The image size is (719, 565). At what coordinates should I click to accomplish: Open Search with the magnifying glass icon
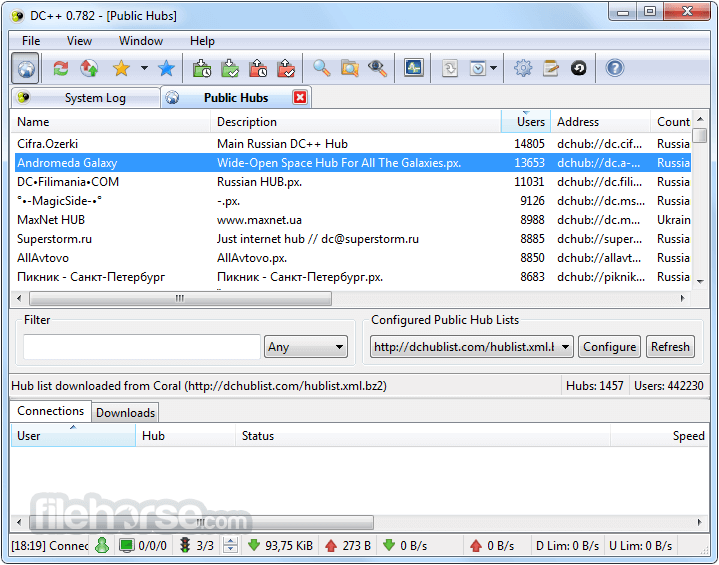[x=321, y=69]
